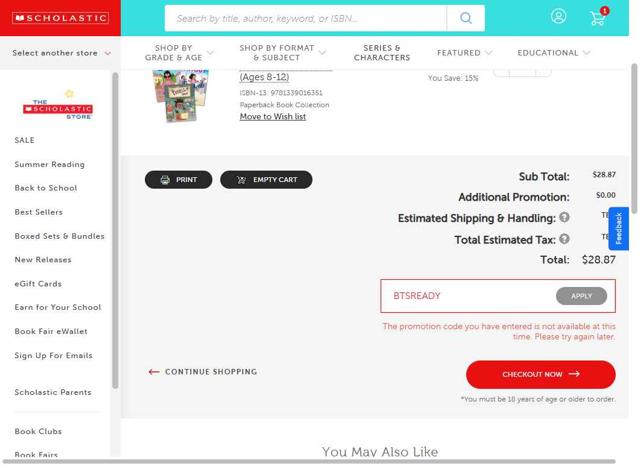640x466 pixels.
Task: Click CONTINUE SHOPPING link
Action: [x=203, y=372]
